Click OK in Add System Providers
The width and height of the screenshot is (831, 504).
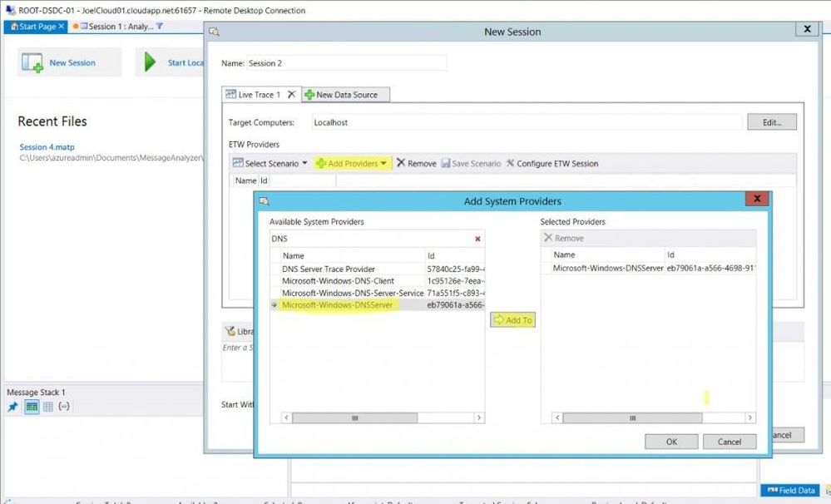[x=671, y=442]
